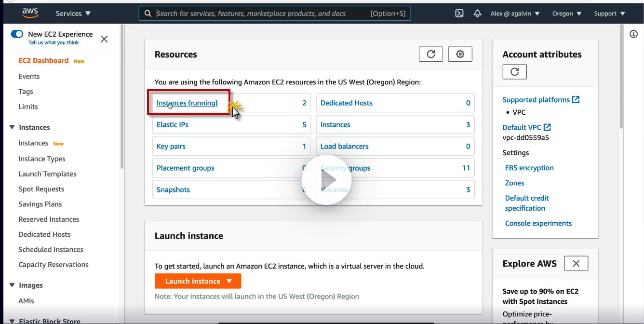Click Tell us what you think link
The height and width of the screenshot is (324, 644).
click(54, 42)
